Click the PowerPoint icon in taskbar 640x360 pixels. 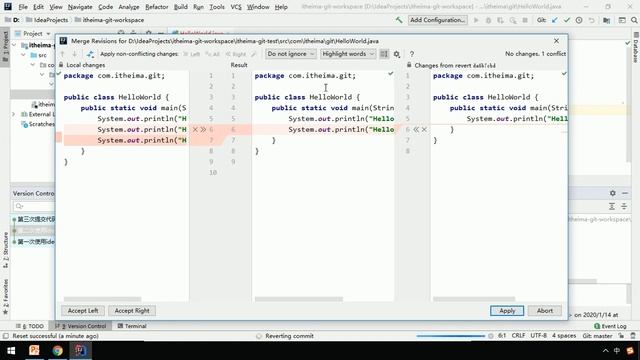[x=34, y=351]
